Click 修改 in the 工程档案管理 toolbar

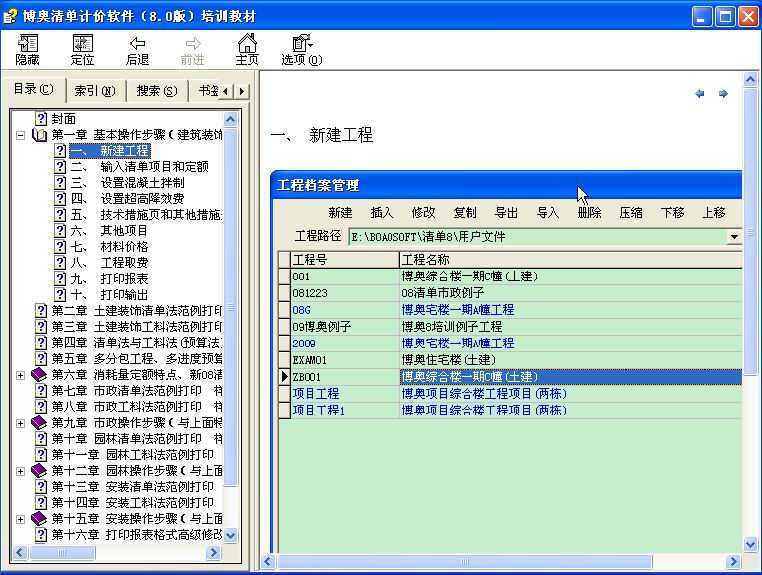(423, 212)
